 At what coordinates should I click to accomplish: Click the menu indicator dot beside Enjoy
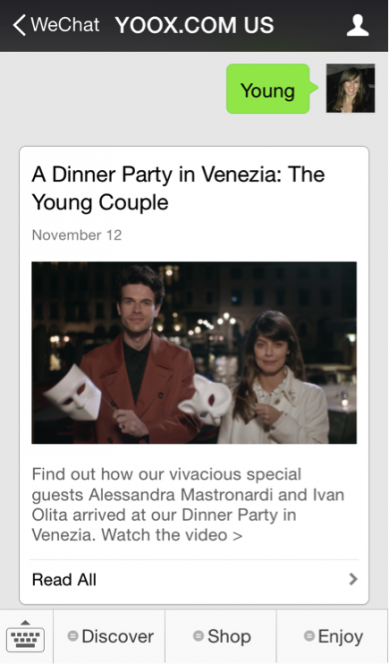tap(309, 636)
